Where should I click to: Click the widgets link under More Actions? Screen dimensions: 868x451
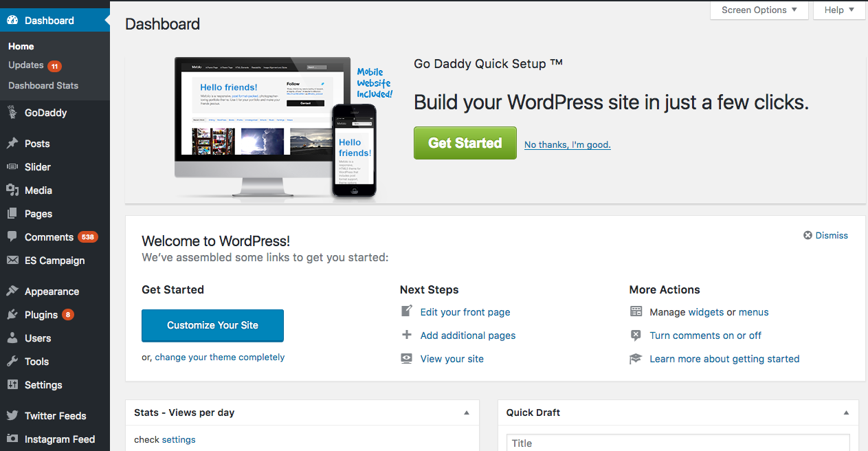(706, 312)
